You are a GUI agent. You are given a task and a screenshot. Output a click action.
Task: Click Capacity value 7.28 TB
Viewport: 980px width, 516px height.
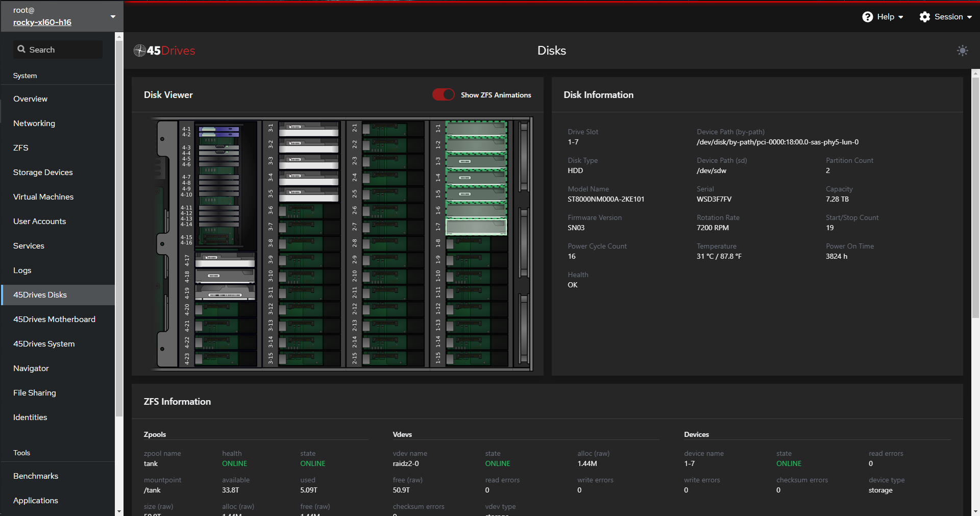837,200
